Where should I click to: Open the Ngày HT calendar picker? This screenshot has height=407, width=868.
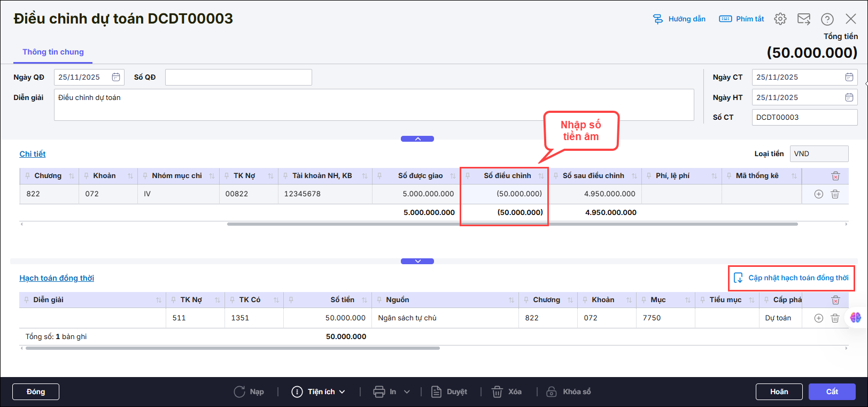[x=849, y=97]
